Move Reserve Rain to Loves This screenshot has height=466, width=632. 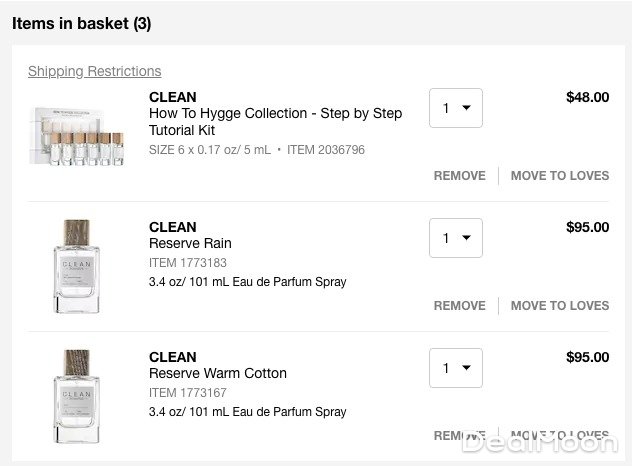(559, 305)
